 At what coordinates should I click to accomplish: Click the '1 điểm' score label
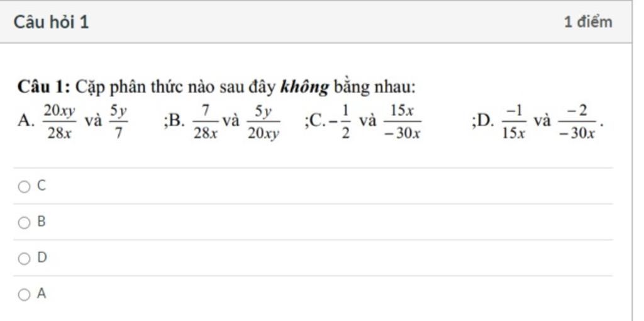point(588,22)
